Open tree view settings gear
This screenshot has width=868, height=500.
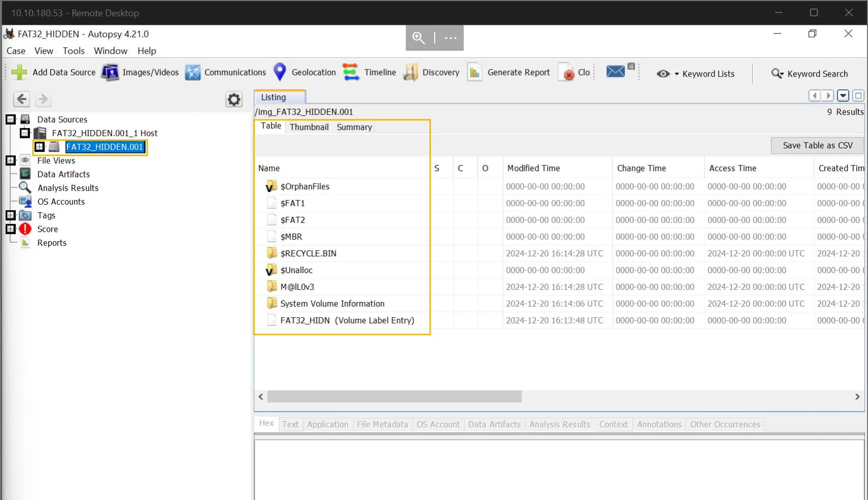(x=234, y=99)
